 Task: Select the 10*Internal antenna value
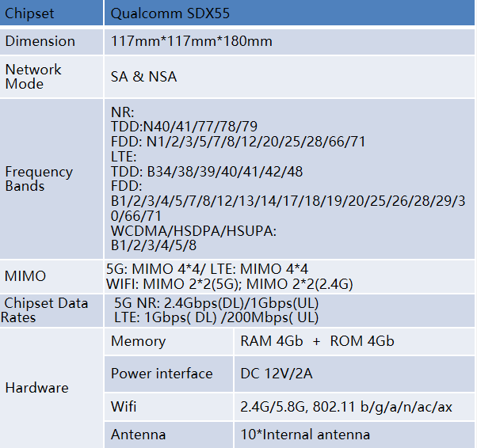click(305, 435)
